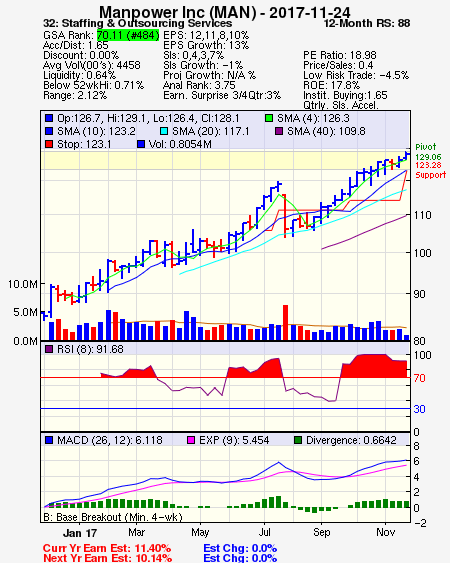
Task: Click the Range: 2.12% text
Action: click(75, 96)
